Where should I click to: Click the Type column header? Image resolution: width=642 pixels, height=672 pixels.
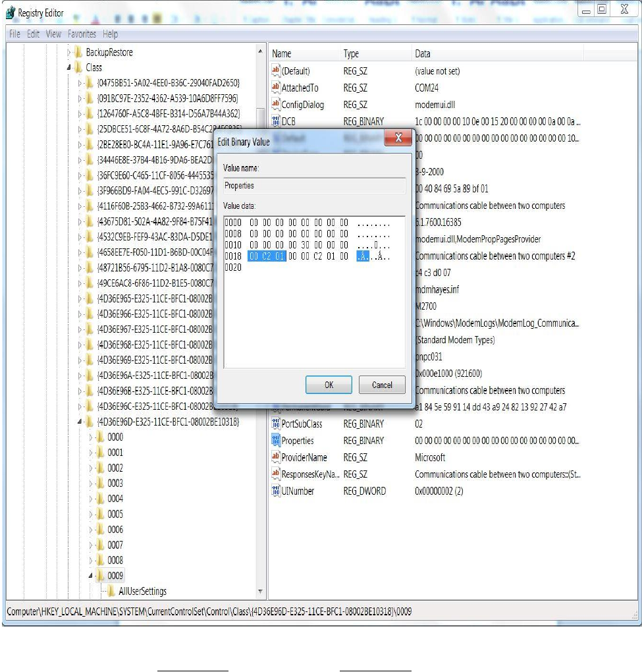pyautogui.click(x=376, y=53)
